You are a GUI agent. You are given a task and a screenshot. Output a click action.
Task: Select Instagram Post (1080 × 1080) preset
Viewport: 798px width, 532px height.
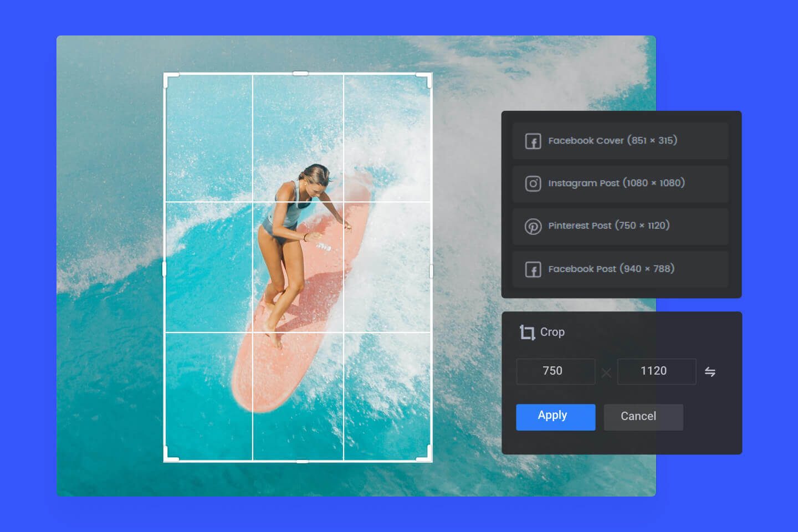point(620,183)
